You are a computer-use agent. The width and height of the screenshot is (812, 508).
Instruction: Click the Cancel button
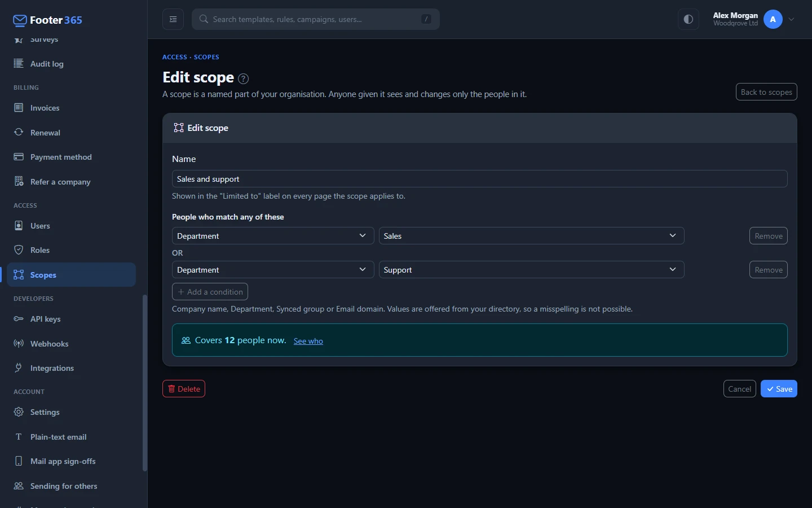[739, 389]
